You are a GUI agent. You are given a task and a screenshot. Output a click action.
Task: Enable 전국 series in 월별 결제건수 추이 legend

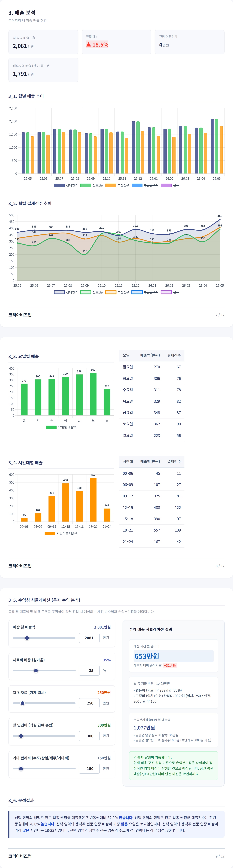pyautogui.click(x=170, y=292)
